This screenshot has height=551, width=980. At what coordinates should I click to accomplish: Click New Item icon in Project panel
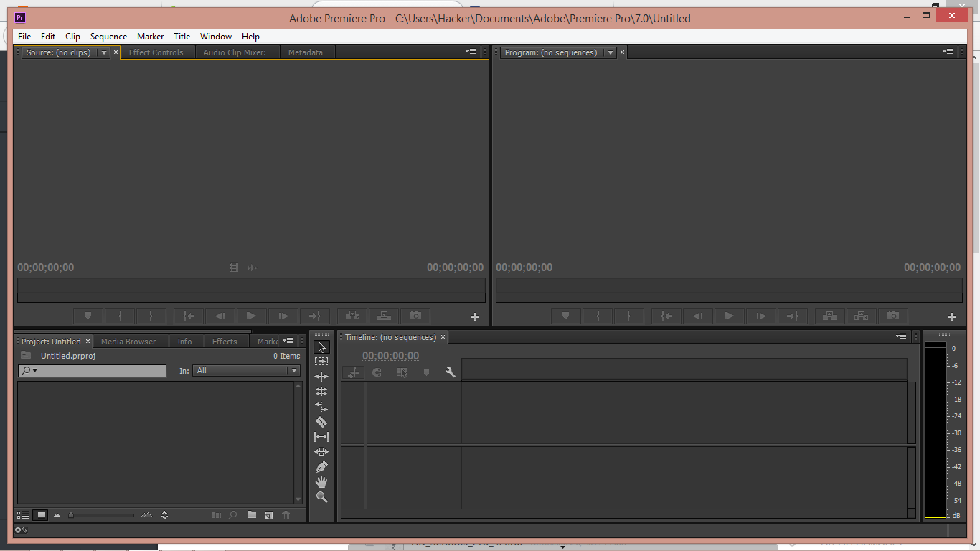[x=269, y=515]
